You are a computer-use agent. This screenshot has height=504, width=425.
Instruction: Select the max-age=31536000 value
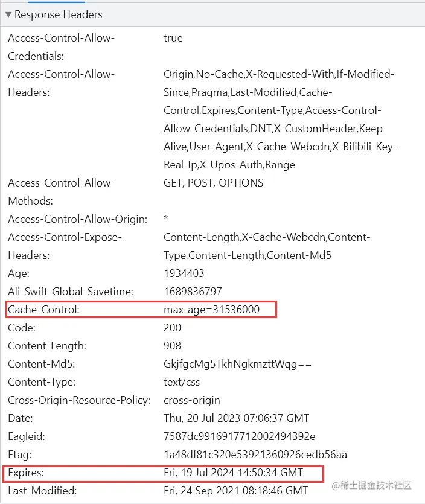point(211,310)
